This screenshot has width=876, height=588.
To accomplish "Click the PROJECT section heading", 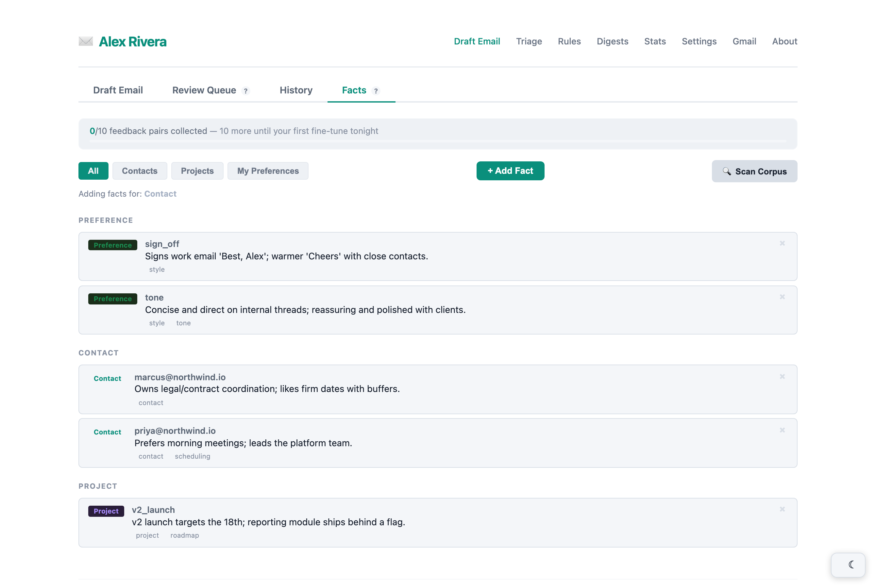I will click(98, 486).
